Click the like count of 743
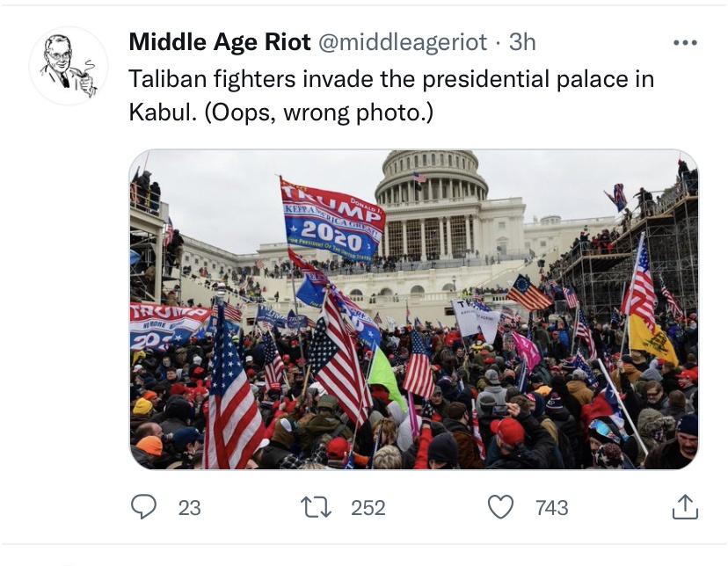 coord(551,508)
